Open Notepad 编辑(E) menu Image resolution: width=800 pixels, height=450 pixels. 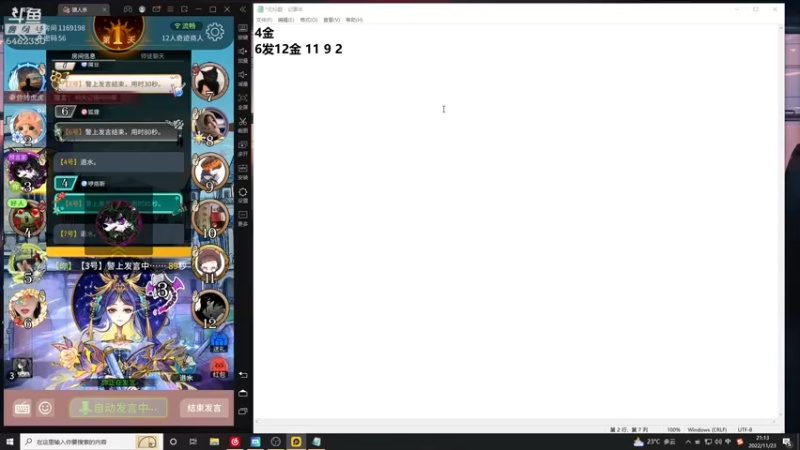pyautogui.click(x=286, y=20)
